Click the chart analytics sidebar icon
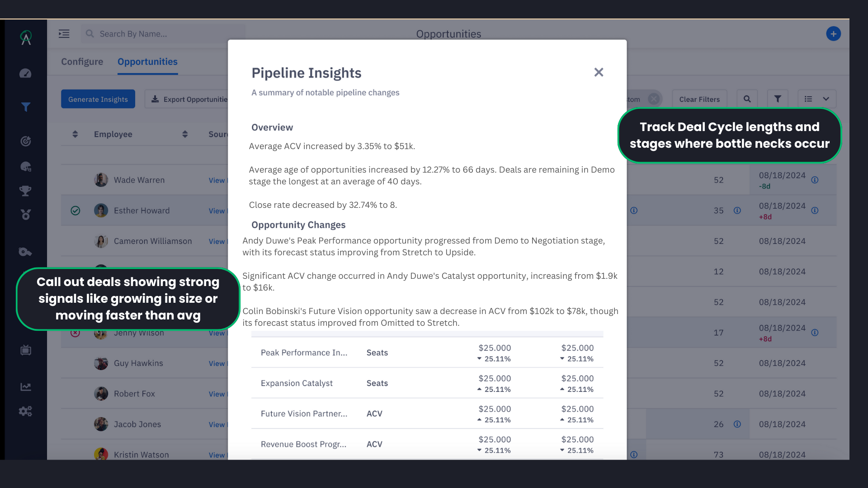 pos(25,387)
